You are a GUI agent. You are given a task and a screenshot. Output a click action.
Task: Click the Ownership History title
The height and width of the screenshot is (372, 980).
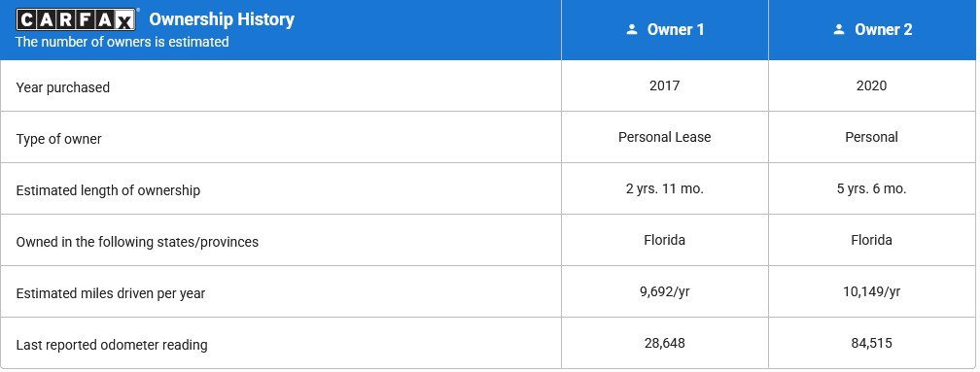coord(222,19)
